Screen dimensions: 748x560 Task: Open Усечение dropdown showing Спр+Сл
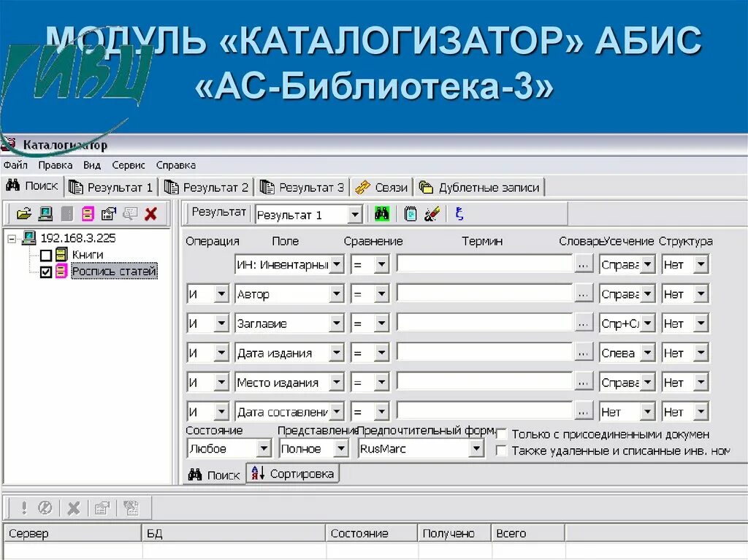pos(647,323)
